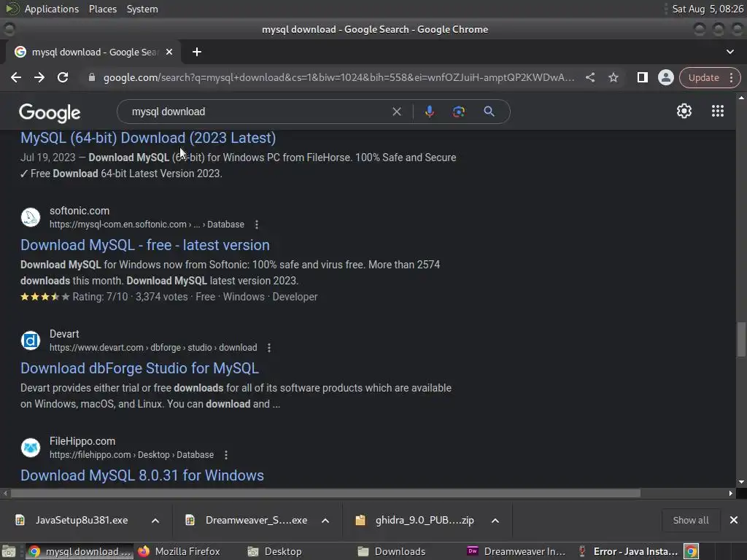Click the vertical scrollbar thumb
The width and height of the screenshot is (747, 560).
tap(741, 339)
